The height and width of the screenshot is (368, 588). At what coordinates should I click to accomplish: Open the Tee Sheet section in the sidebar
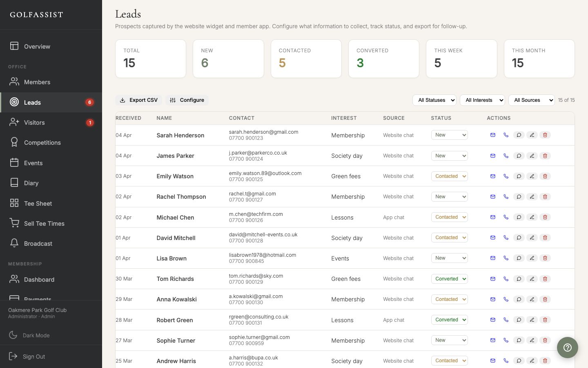coord(38,203)
